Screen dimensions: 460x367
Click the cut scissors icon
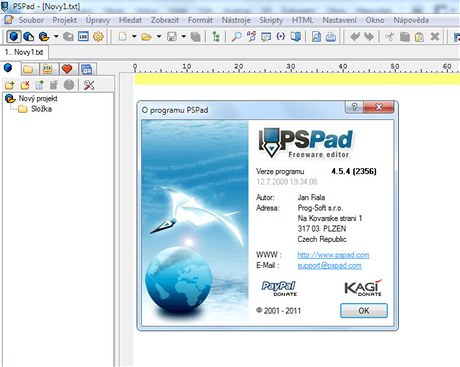pos(389,36)
